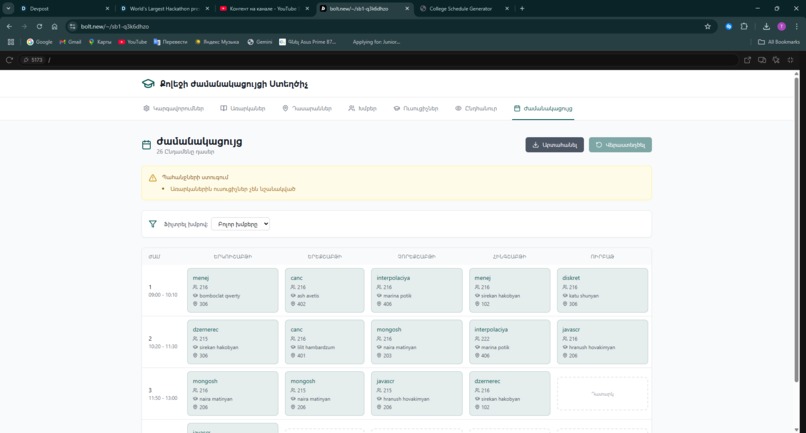Switch to College Schedule Generator tab
The width and height of the screenshot is (806, 433).
point(464,8)
